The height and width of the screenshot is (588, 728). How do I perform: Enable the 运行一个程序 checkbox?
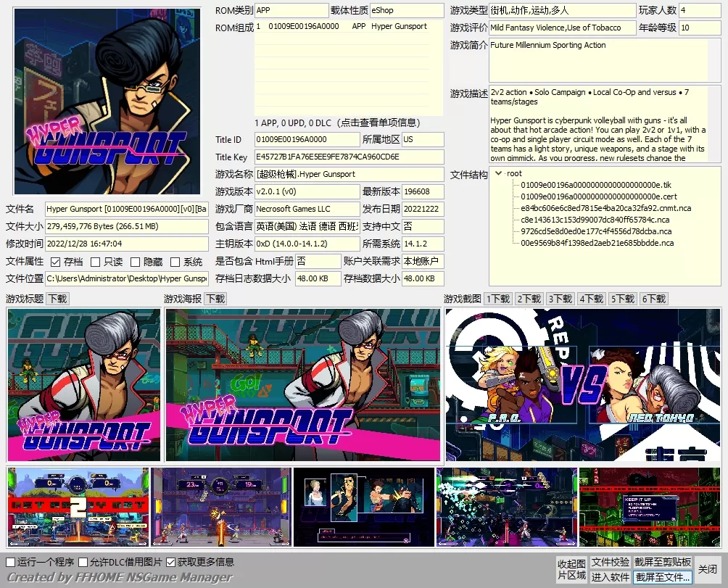[x=11, y=562]
